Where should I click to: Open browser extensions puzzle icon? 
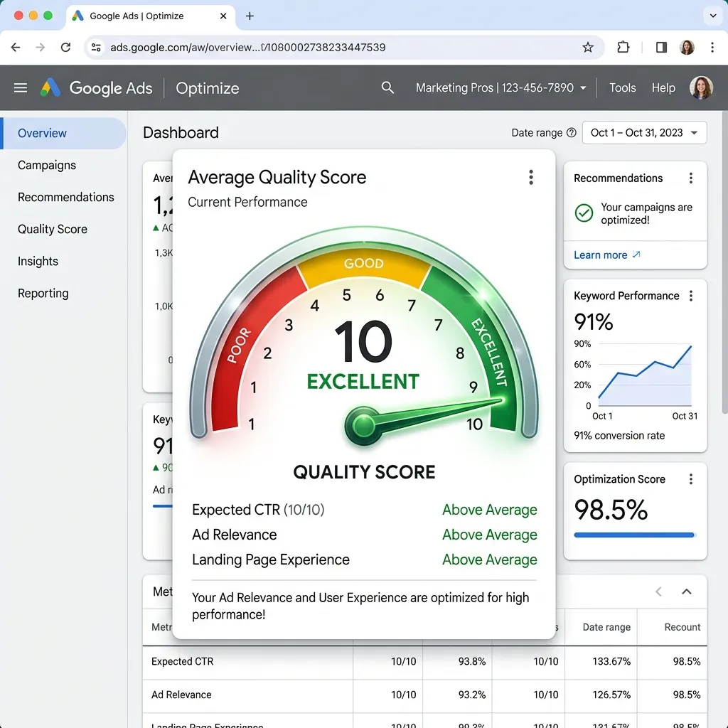click(x=623, y=48)
